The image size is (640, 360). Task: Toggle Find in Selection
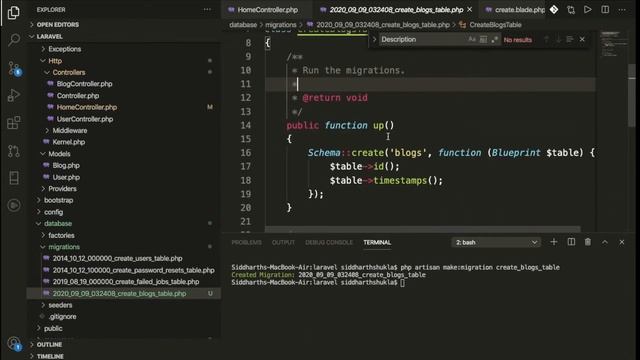click(570, 40)
